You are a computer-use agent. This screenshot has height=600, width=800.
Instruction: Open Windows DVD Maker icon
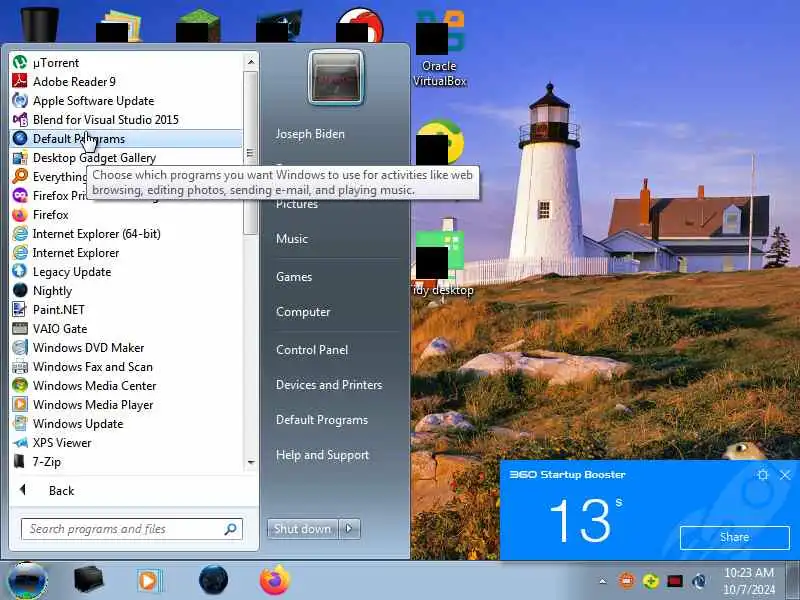(x=20, y=347)
